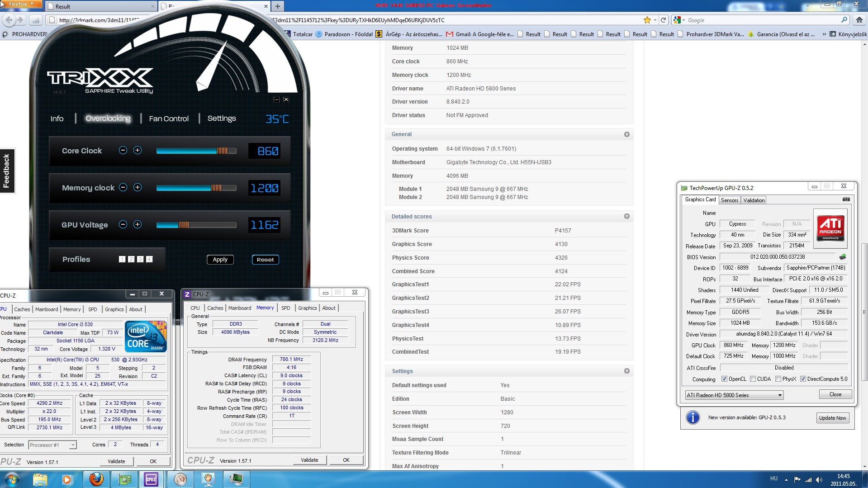The width and height of the screenshot is (868, 488).
Task: Open Processor #1 selection dropdown
Action: pyautogui.click(x=52, y=445)
